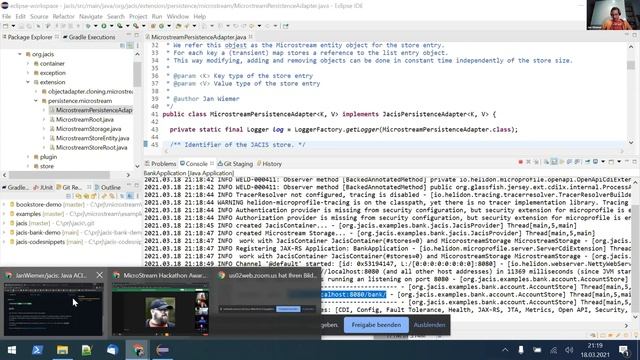Viewport: 640px width, 360px height.
Task: Click the Remove All Terminated Launches icon in Console
Action: click(536, 162)
